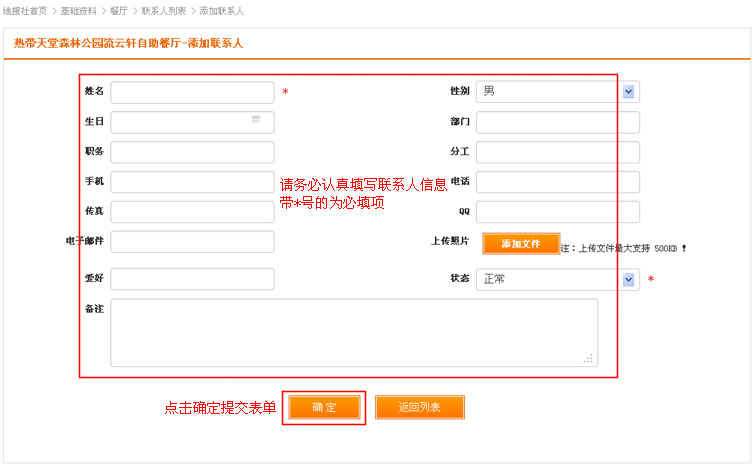755x473 pixels.
Task: Focus the 职务 input field
Action: click(x=192, y=152)
